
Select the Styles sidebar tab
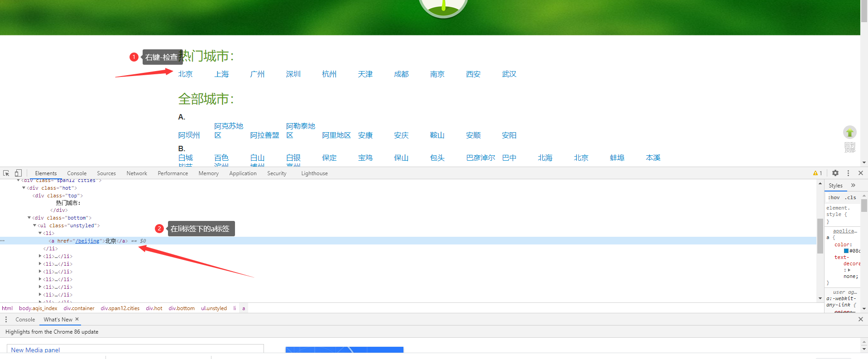click(x=835, y=185)
